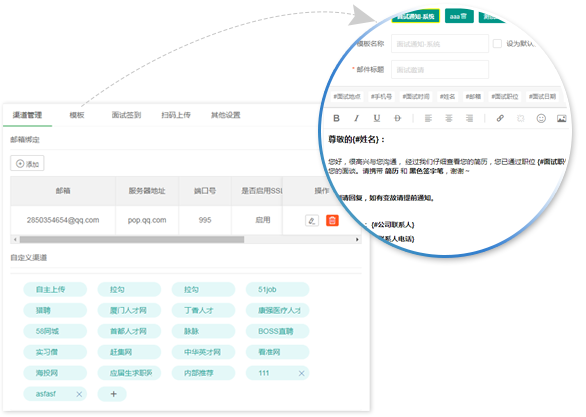Image resolution: width=586 pixels, height=417 pixels.
Task: Select the 51job channel tag
Action: 277,290
